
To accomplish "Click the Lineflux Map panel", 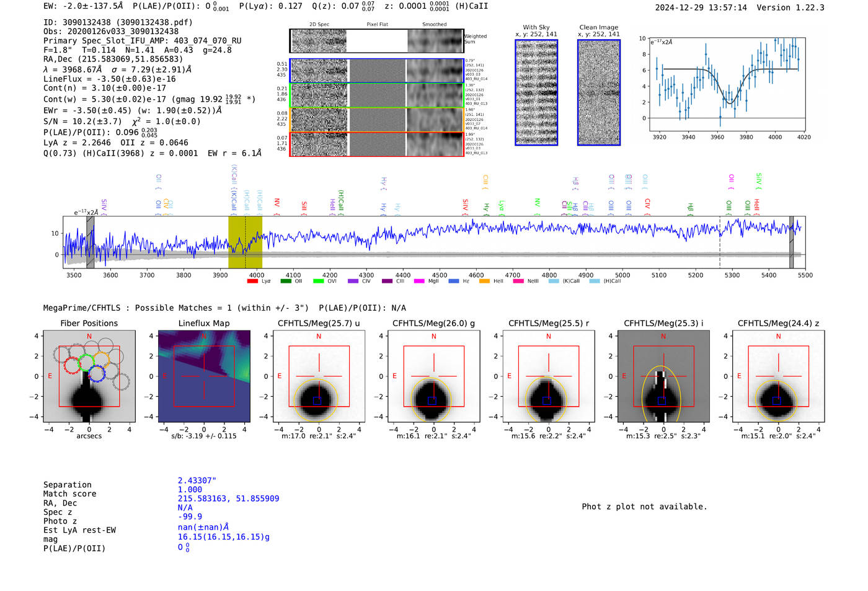I will (x=204, y=376).
